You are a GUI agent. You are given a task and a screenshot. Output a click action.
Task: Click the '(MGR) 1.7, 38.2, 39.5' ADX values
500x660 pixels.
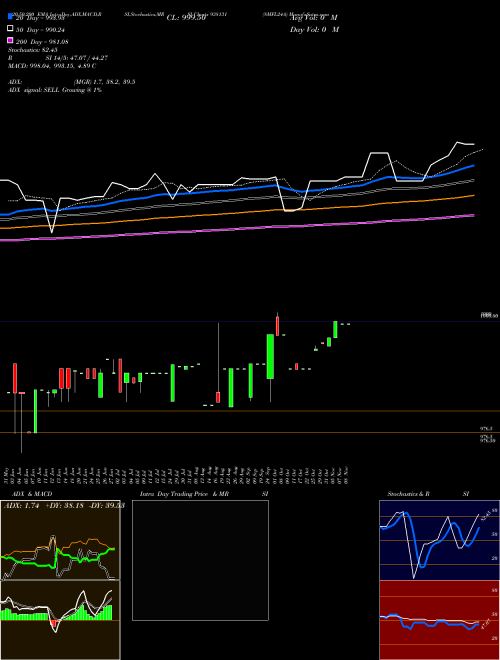tap(104, 82)
